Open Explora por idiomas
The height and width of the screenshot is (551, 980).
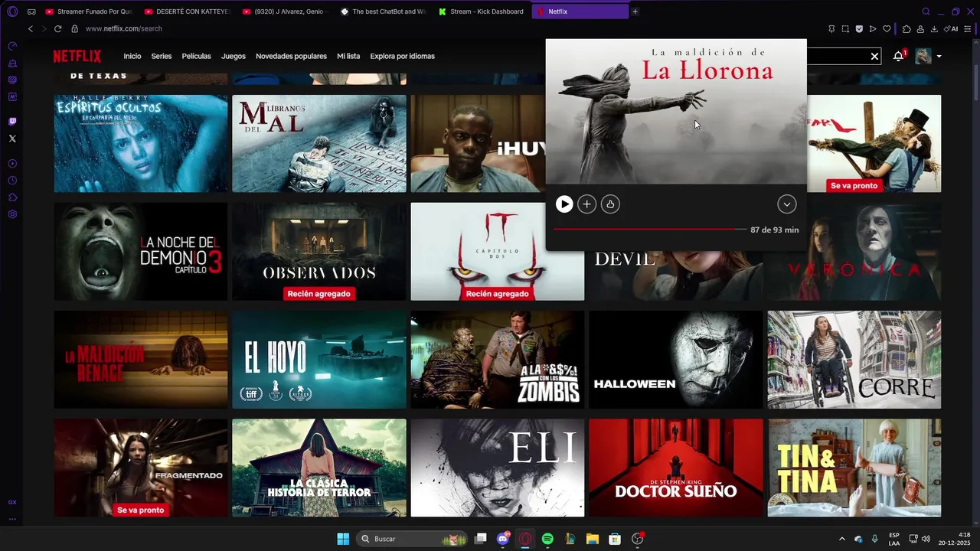pyautogui.click(x=402, y=56)
